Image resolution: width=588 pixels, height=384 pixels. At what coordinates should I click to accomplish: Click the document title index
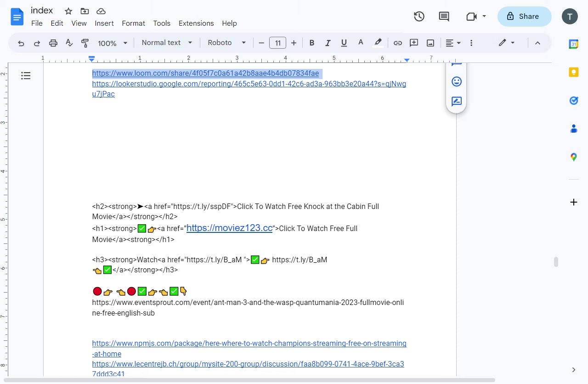(42, 11)
